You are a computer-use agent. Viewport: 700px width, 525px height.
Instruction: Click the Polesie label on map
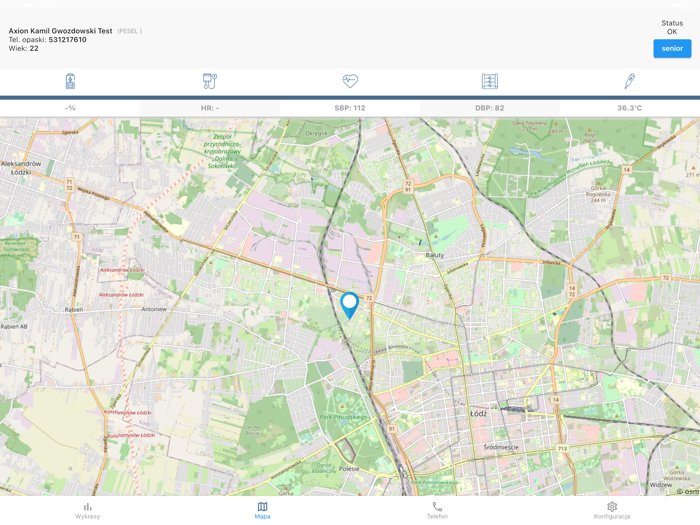pos(349,469)
